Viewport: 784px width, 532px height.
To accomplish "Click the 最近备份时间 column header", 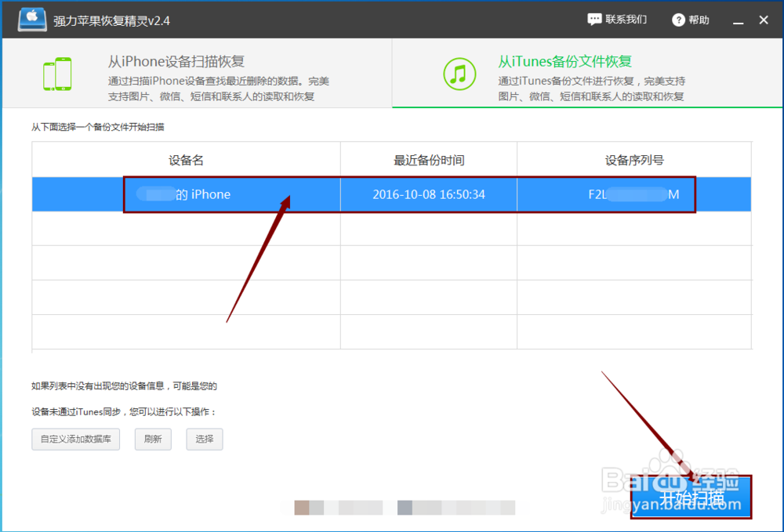I will click(428, 159).
